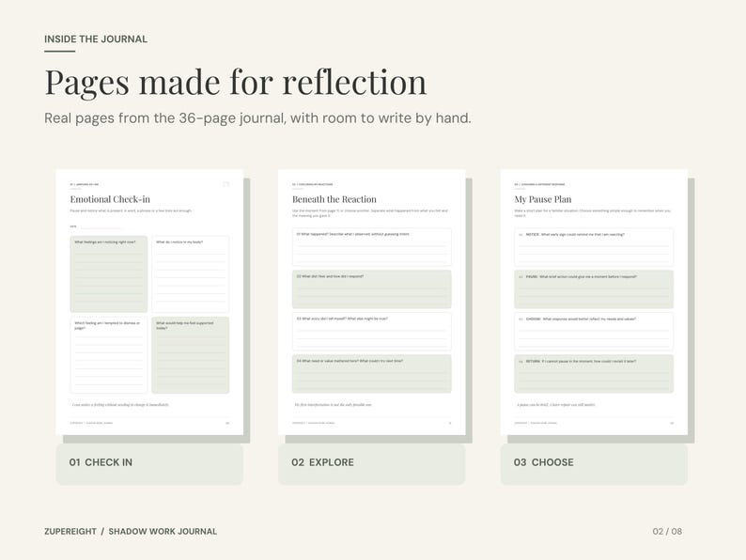
Task: Click the 'RETURN' prompt box on Pause Plan
Action: 594,374
